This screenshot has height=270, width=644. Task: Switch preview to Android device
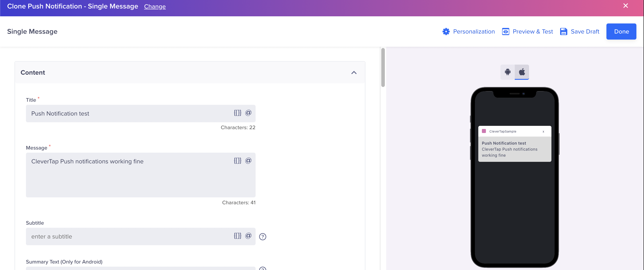pos(508,72)
